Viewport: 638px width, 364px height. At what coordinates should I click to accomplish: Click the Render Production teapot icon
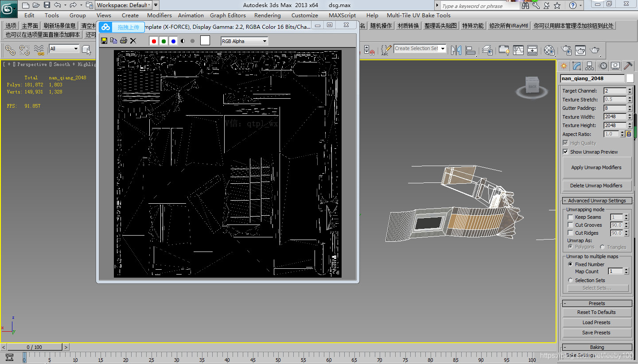tap(595, 50)
